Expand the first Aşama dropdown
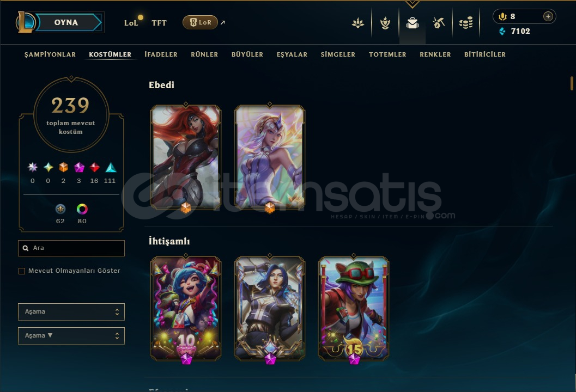 (71, 311)
